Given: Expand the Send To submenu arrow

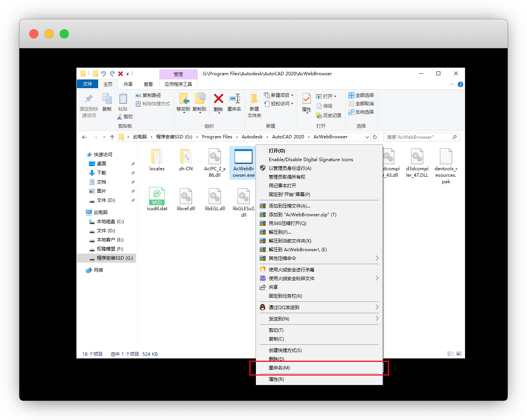Looking at the screenshot, I should pyautogui.click(x=377, y=319).
